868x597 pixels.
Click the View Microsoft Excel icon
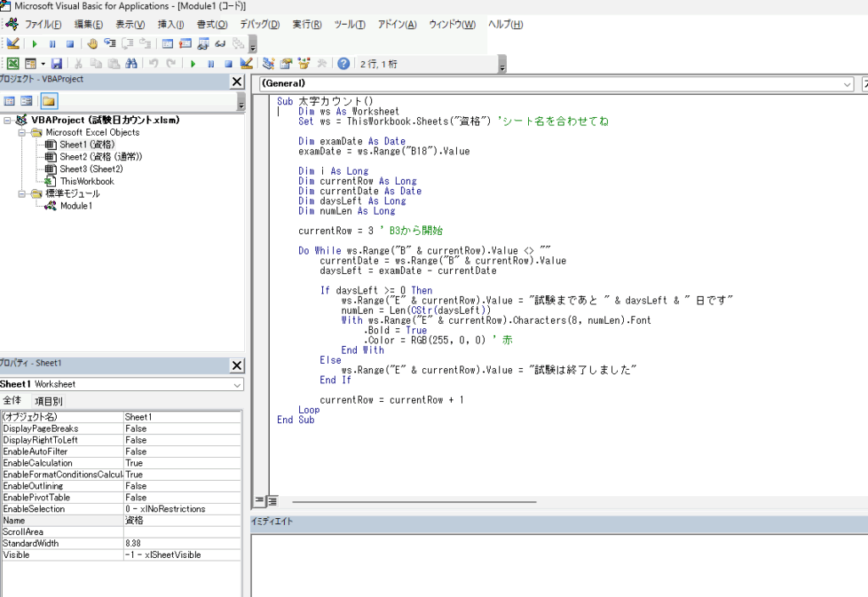(13, 64)
